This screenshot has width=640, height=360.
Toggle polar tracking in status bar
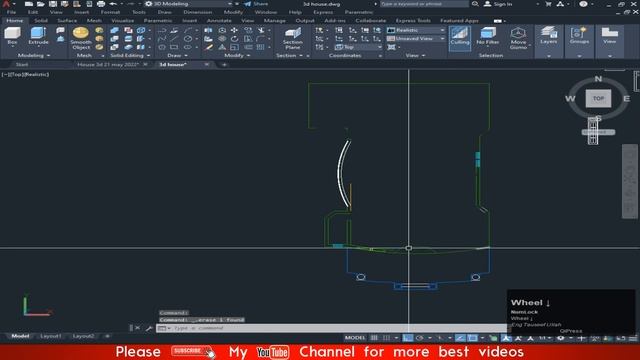click(420, 338)
